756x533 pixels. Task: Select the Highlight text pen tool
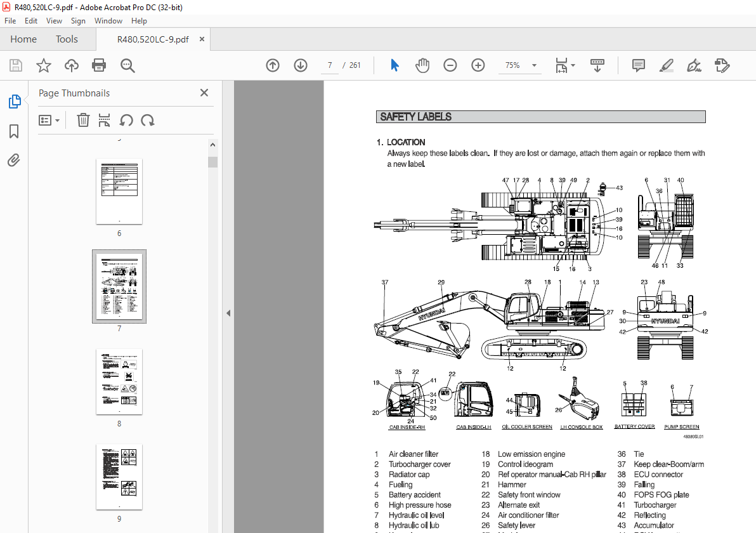(x=667, y=65)
